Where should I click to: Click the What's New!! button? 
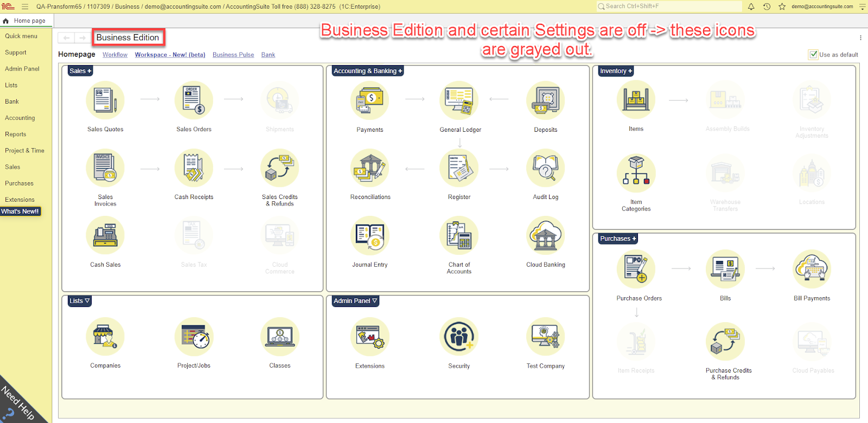pyautogui.click(x=20, y=211)
